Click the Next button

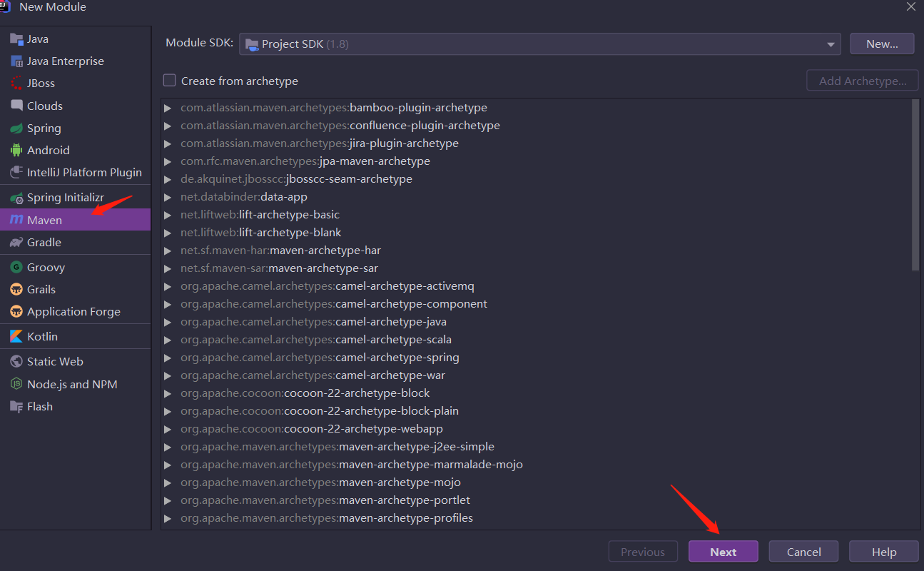point(723,552)
